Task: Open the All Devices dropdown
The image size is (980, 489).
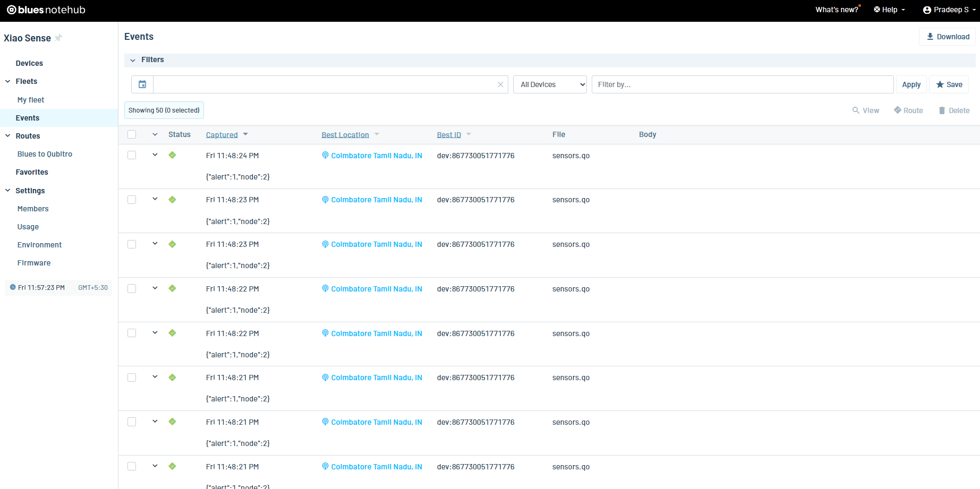Action: click(550, 84)
